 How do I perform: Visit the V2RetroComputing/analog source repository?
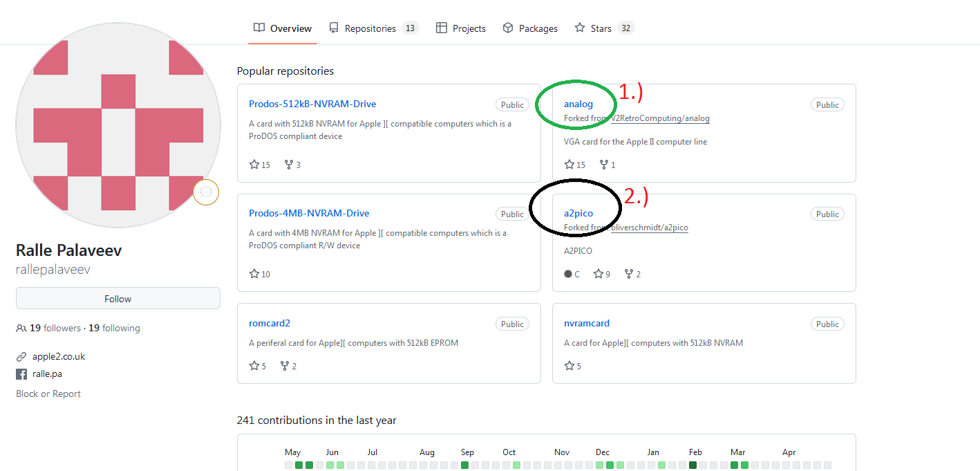[659, 118]
